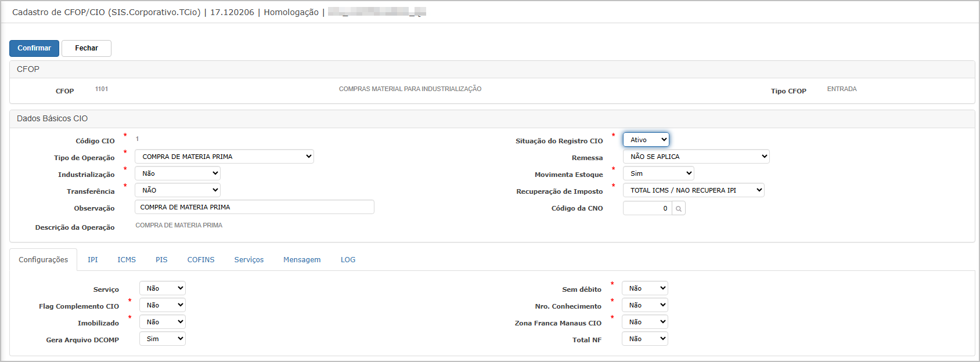Expand the Remessa dropdown
980x362 pixels.
pos(696,157)
